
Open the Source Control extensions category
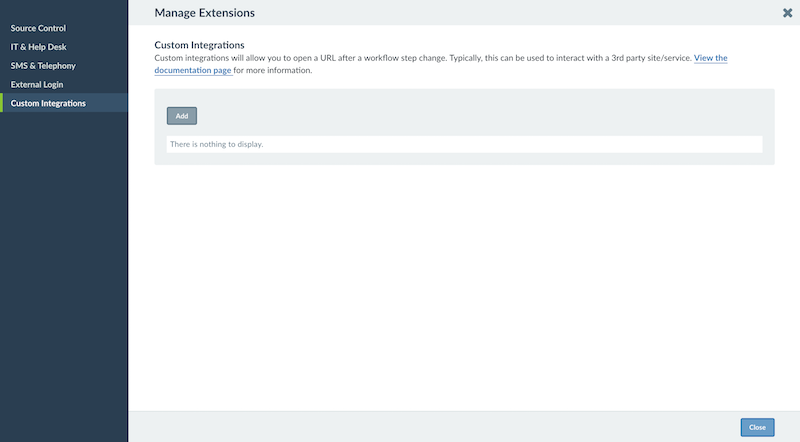pos(38,28)
